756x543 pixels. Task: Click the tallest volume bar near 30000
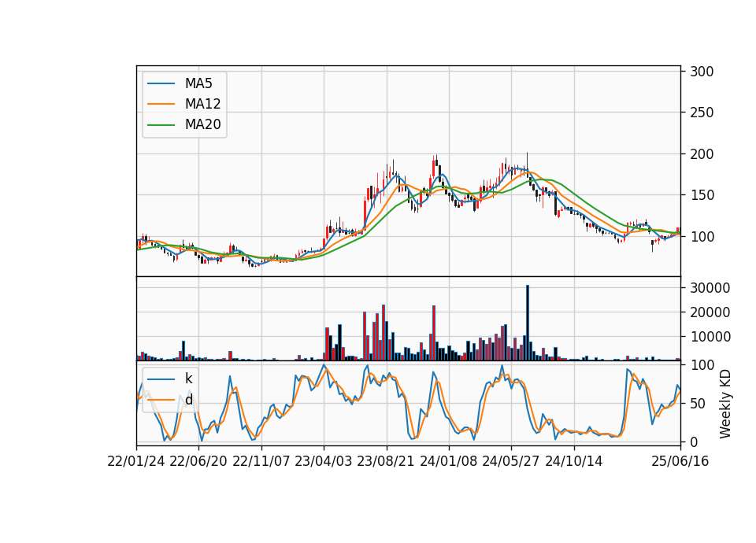click(528, 323)
